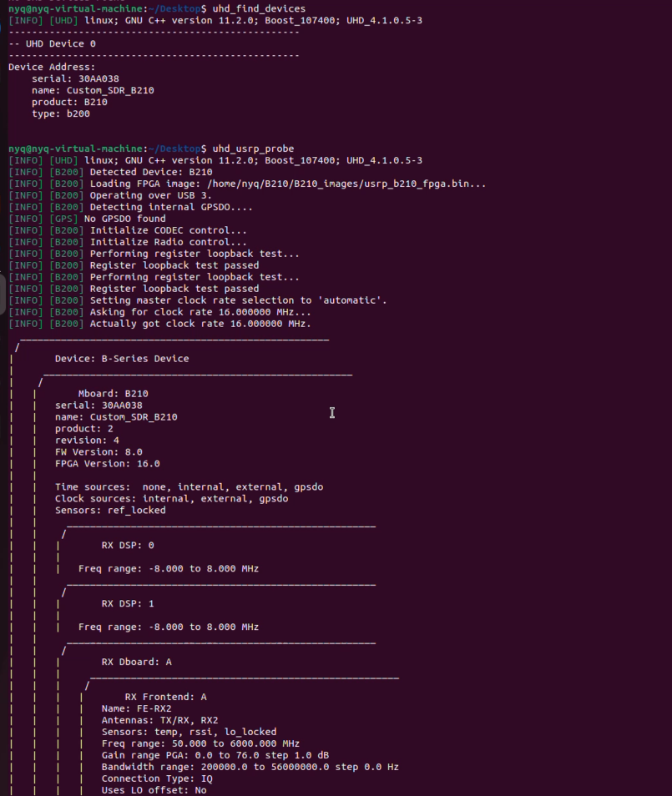Screen dimensions: 672x796
Task: Click the FPGA Version: 16.0 line
Action: click(x=107, y=464)
